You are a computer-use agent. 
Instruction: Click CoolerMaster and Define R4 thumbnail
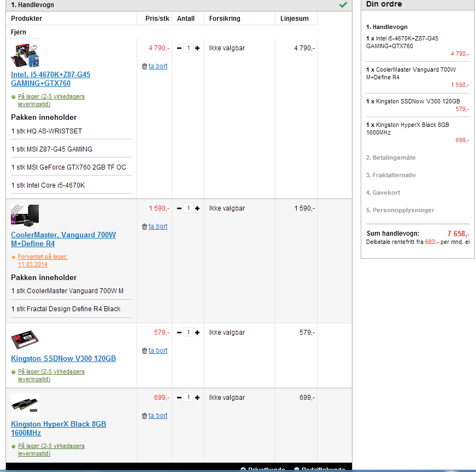pos(25,215)
